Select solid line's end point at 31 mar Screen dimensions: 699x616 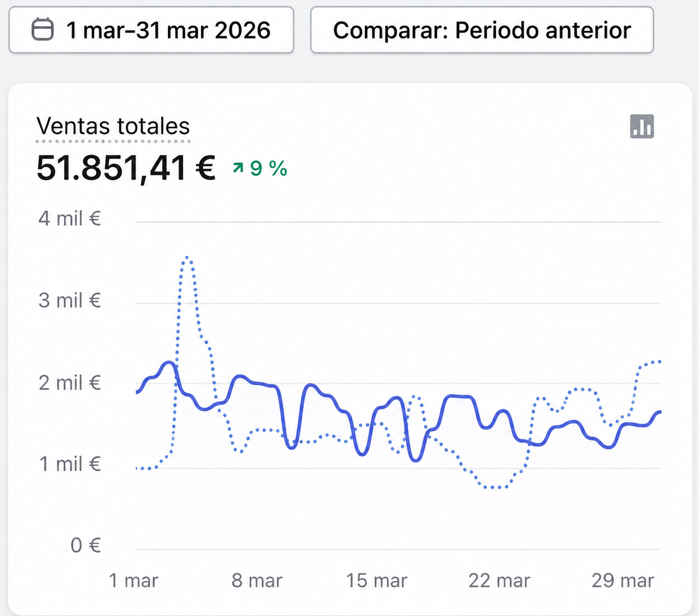coord(660,412)
